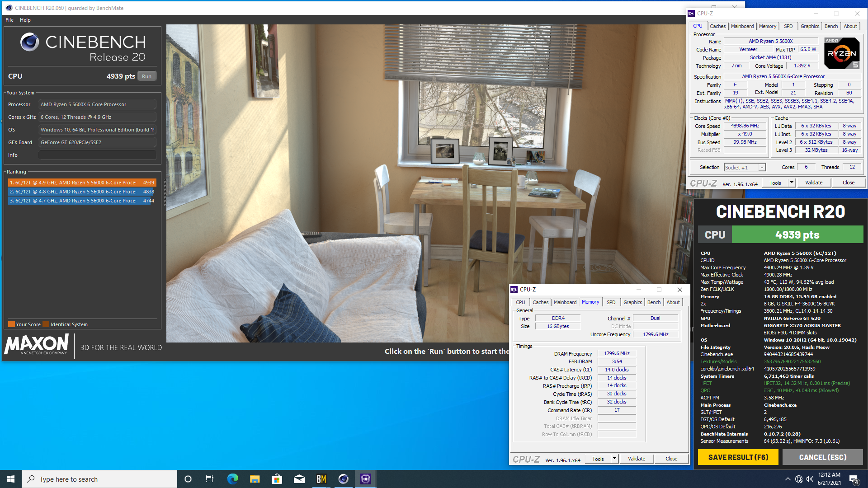868x488 pixels.
Task: Open Task View in the taskbar
Action: click(x=210, y=479)
